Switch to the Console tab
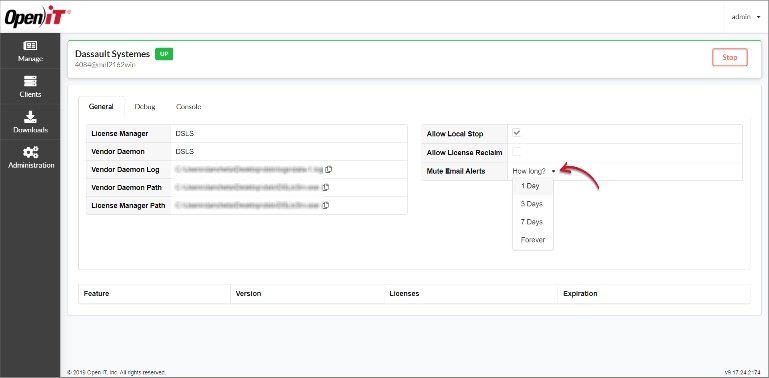 click(188, 106)
